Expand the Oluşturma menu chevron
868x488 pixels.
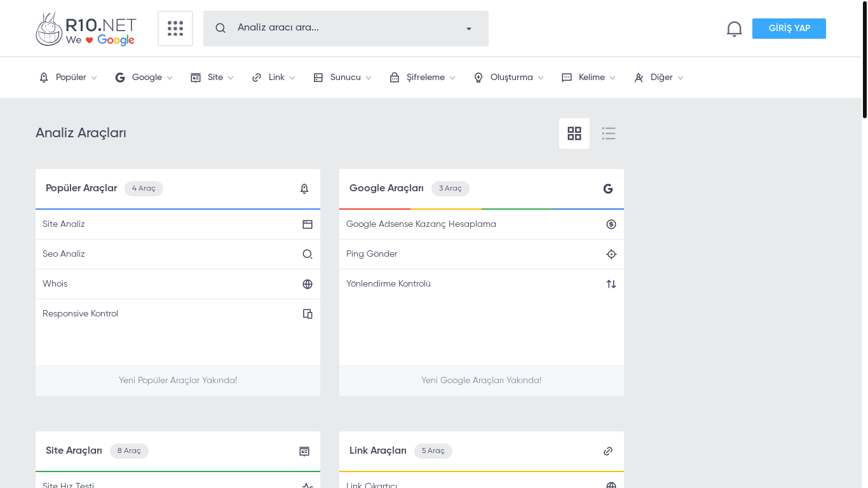(x=541, y=78)
